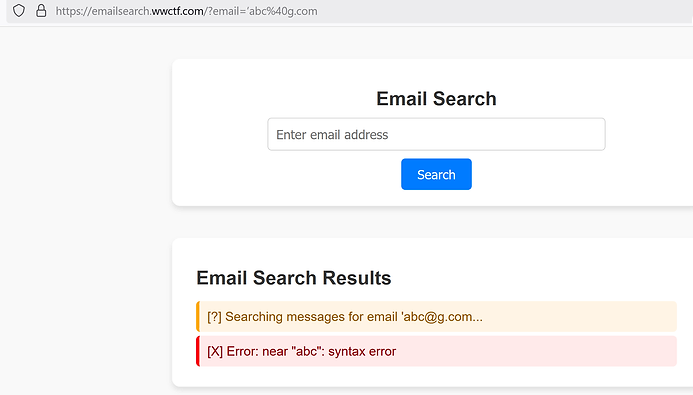The height and width of the screenshot is (395, 693).
Task: Open the tracking protection shield icon
Action: point(19,11)
